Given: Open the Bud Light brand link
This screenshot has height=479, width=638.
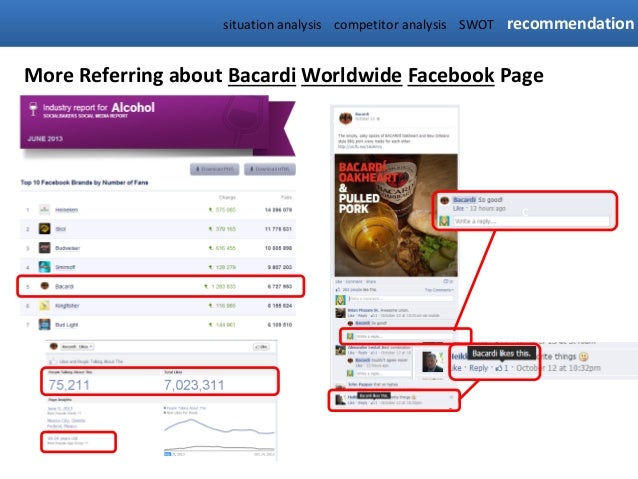Looking at the screenshot, I should [x=66, y=325].
